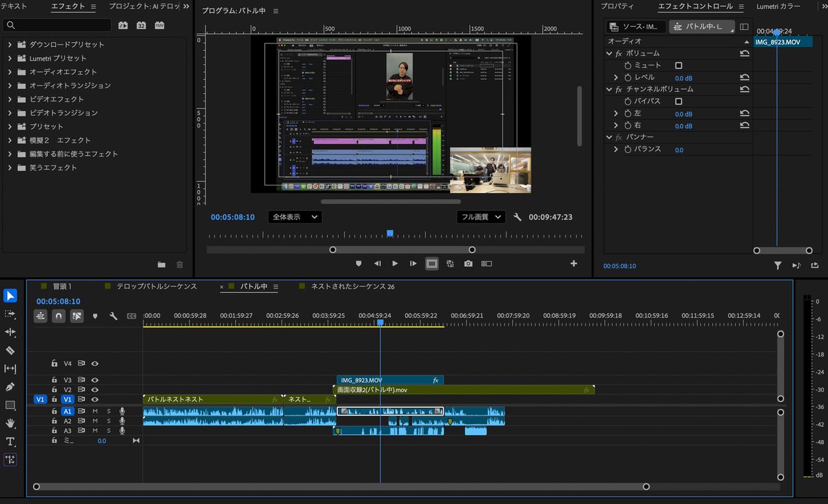This screenshot has width=828, height=504.
Task: Select the Razor tool in the toolbar
Action: click(10, 350)
